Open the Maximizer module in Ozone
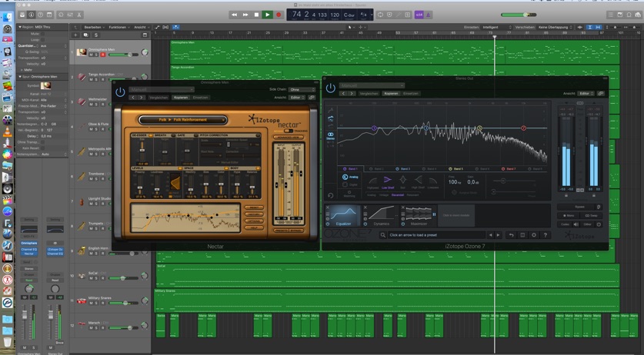 click(x=419, y=216)
